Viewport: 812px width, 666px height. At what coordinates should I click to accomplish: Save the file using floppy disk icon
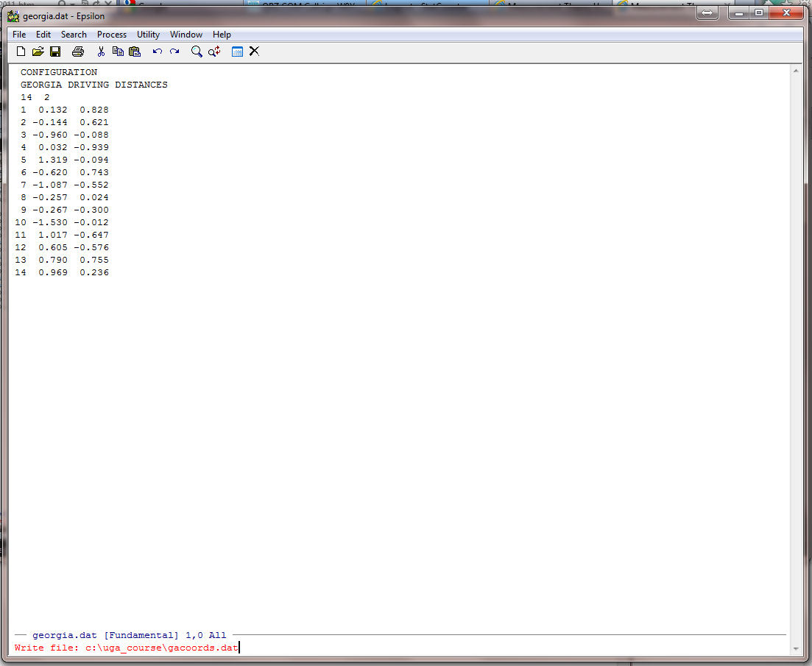[55, 52]
